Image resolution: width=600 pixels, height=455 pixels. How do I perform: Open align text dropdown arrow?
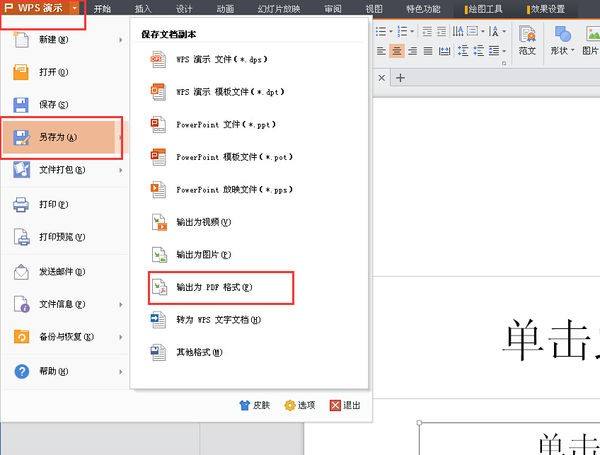483,31
